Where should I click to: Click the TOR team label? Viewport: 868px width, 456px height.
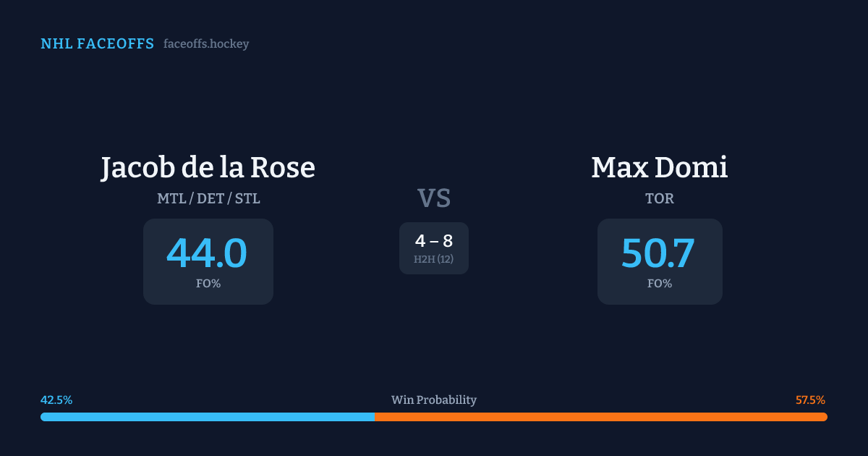(660, 198)
